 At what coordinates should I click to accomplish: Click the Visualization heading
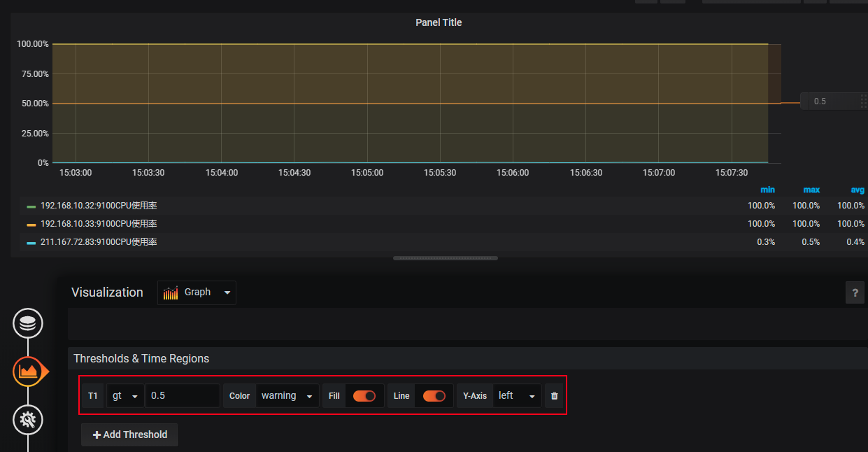(107, 292)
